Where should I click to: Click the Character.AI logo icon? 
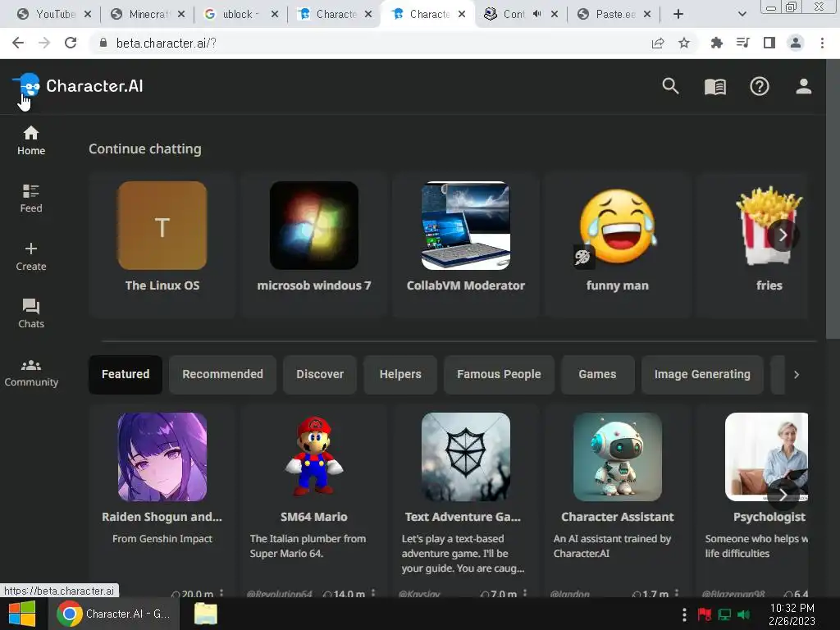27,85
